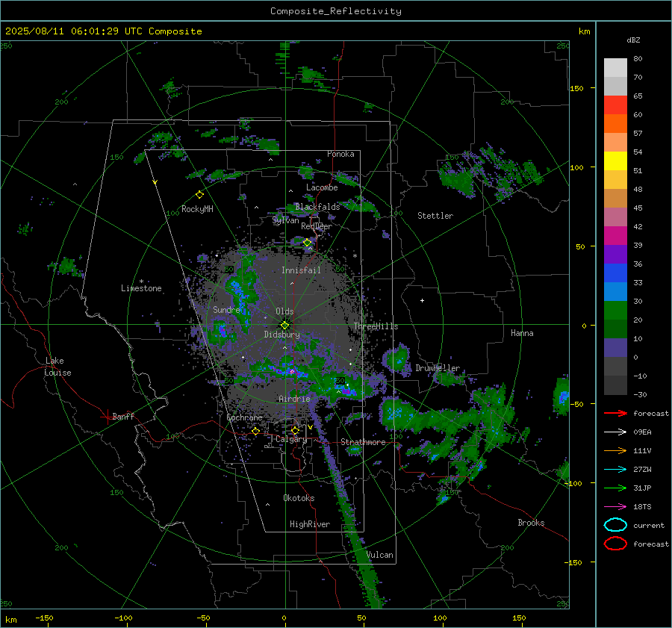Click the Brooks city label
The image size is (672, 628).
pyautogui.click(x=531, y=523)
